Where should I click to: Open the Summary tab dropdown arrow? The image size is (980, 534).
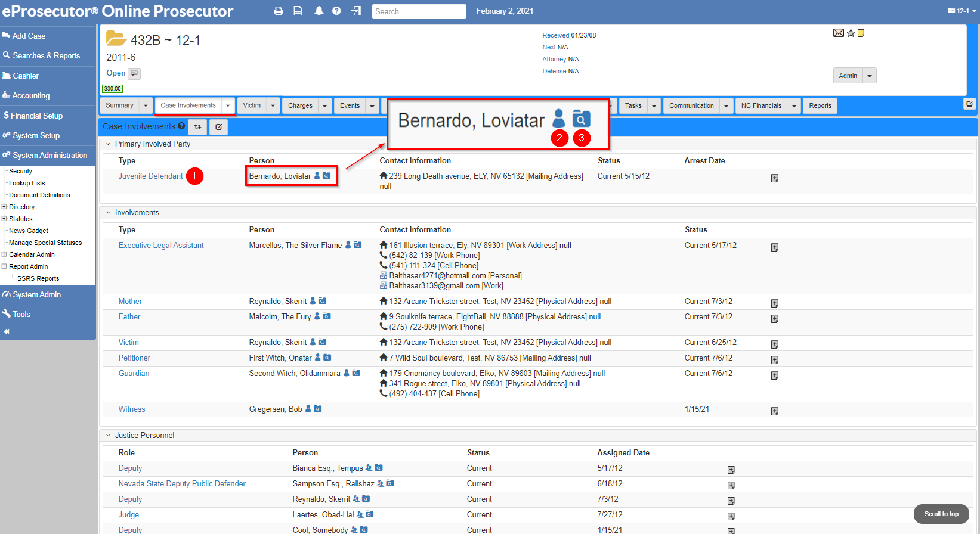pyautogui.click(x=146, y=105)
